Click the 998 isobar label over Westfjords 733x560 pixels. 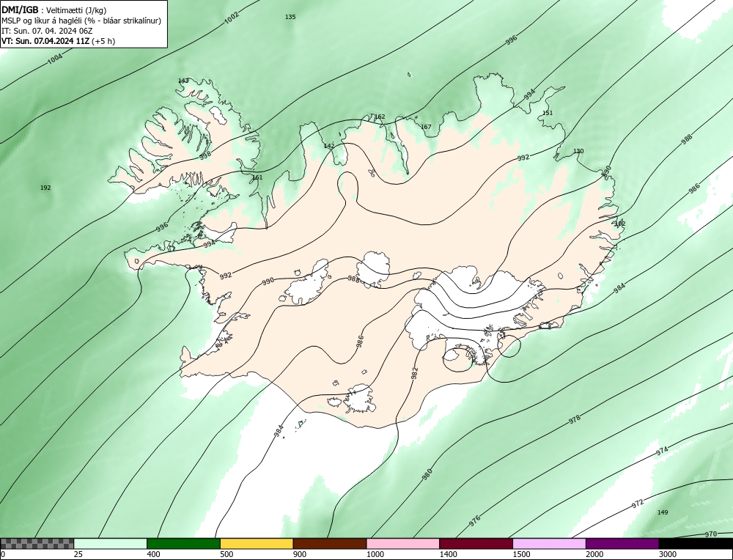(x=205, y=155)
